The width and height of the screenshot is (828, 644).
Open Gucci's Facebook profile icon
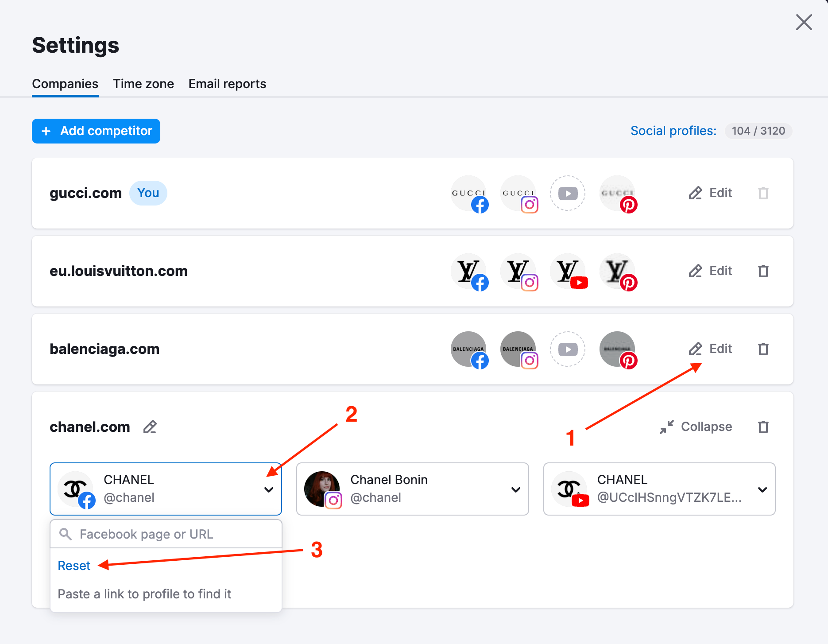(x=469, y=194)
